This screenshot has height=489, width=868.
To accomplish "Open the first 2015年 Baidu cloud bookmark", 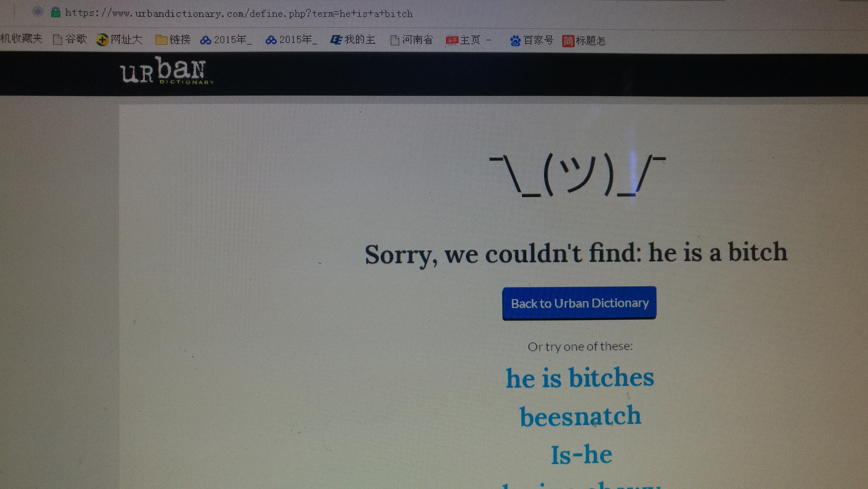I will click(x=226, y=40).
